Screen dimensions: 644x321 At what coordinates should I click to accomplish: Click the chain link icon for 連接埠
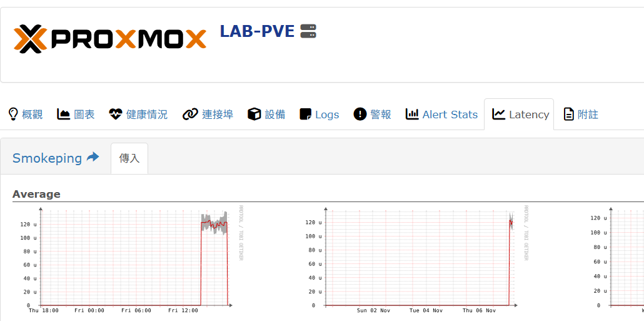190,114
